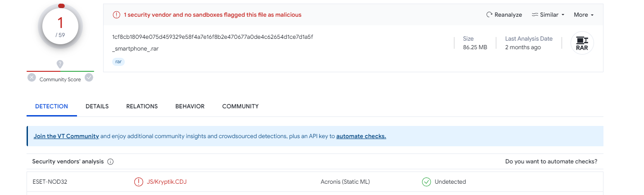Image resolution: width=644 pixels, height=195 pixels.
Task: Vote malicious with the X community score button
Action: click(x=32, y=78)
